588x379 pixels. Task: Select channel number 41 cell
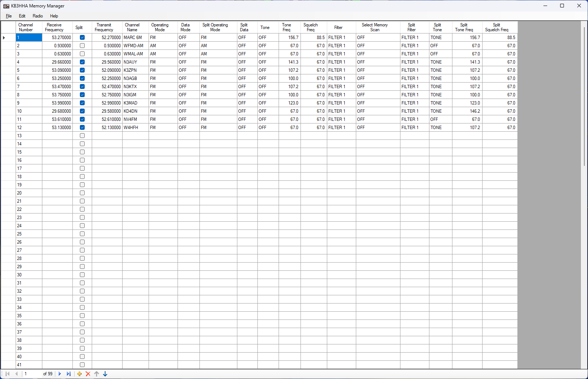pyautogui.click(x=29, y=365)
